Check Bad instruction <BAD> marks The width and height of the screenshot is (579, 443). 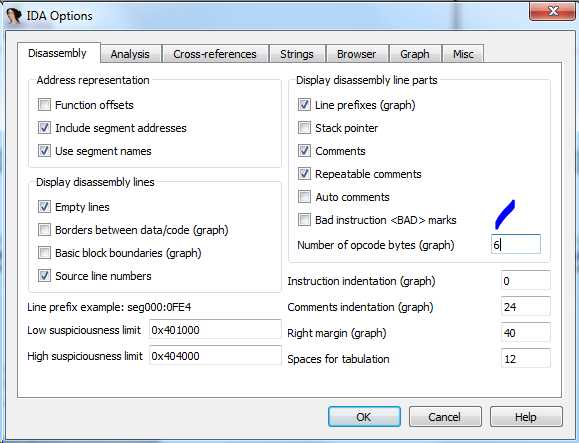304,220
